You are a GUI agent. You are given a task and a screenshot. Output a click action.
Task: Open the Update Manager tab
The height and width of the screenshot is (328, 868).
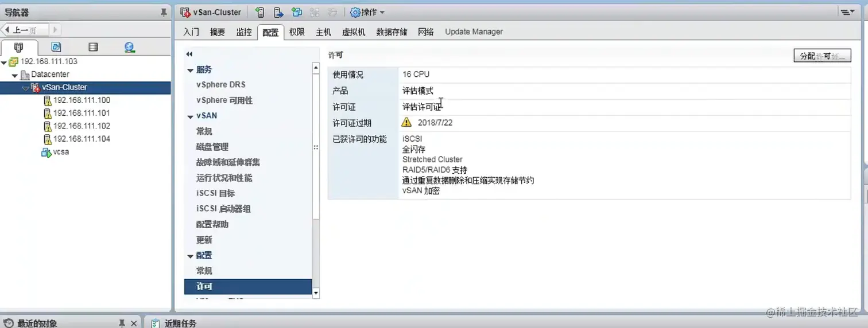[x=474, y=32]
